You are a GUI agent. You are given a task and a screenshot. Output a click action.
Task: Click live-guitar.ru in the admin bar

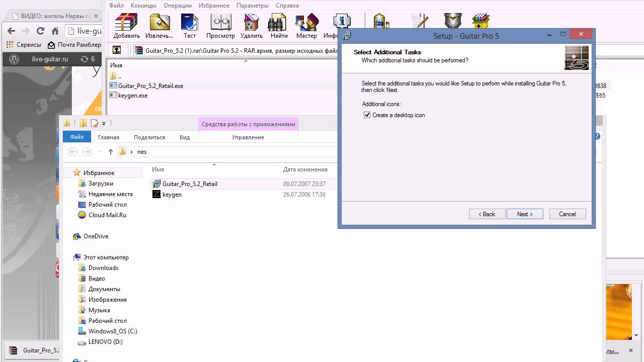coord(50,59)
